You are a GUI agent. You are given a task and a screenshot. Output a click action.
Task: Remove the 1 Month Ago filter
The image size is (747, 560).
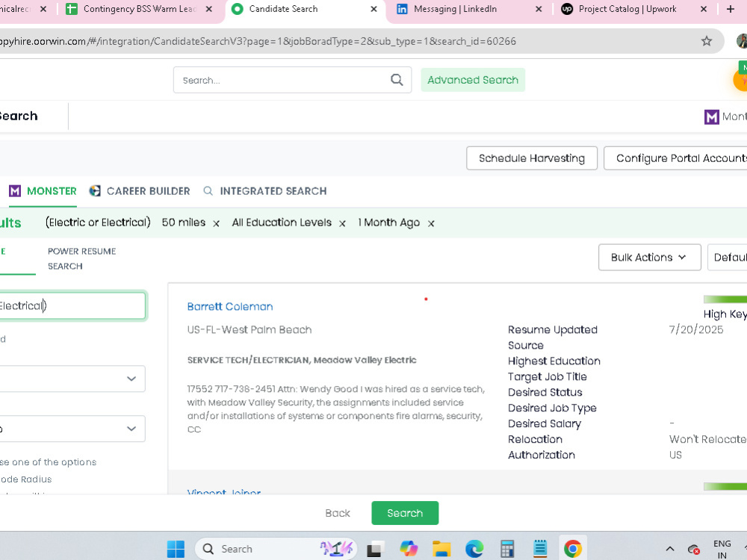(431, 223)
